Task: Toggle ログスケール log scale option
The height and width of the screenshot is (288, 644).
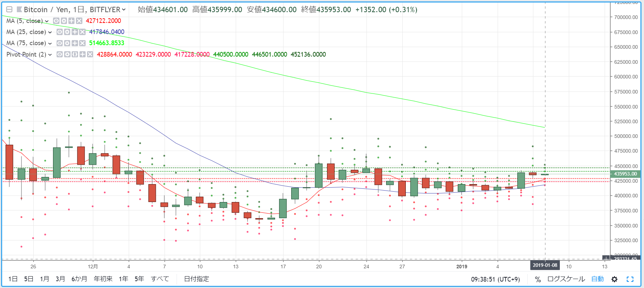Action: [566, 279]
